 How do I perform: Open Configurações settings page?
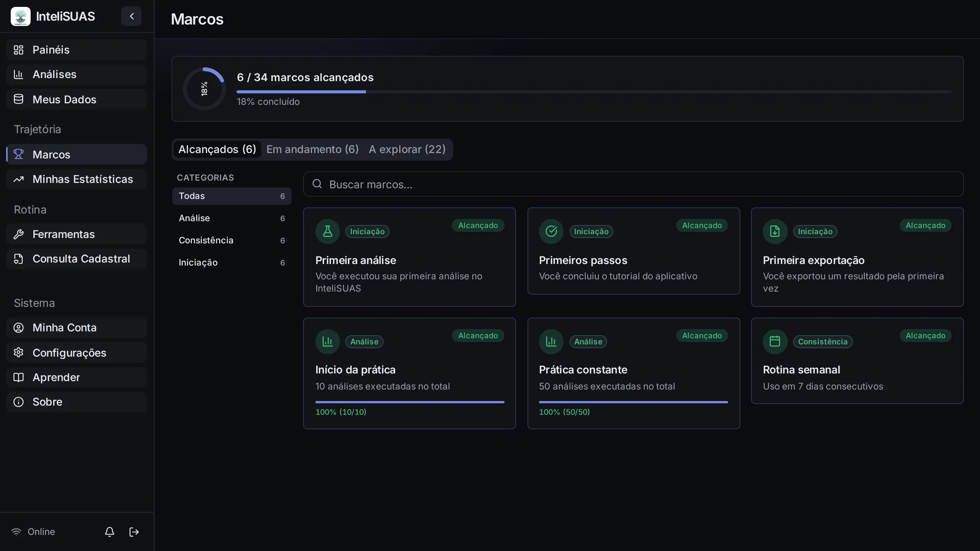click(77, 353)
